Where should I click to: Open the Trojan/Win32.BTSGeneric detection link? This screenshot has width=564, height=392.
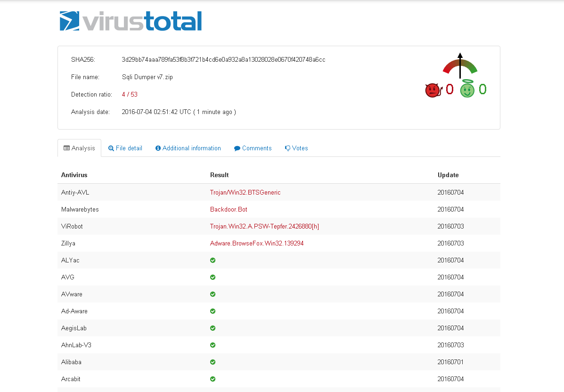245,192
